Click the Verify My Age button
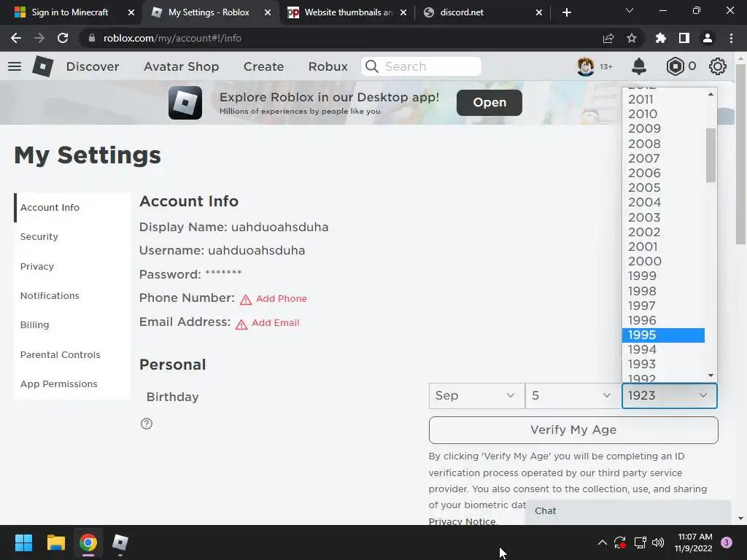The height and width of the screenshot is (560, 747). pyautogui.click(x=573, y=430)
